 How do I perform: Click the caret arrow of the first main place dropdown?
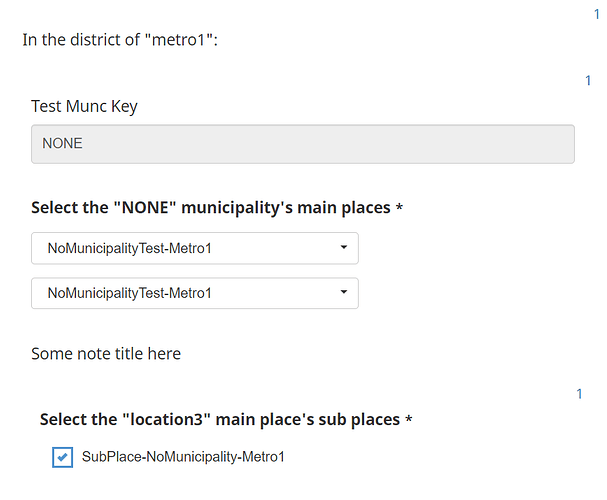pos(343,247)
